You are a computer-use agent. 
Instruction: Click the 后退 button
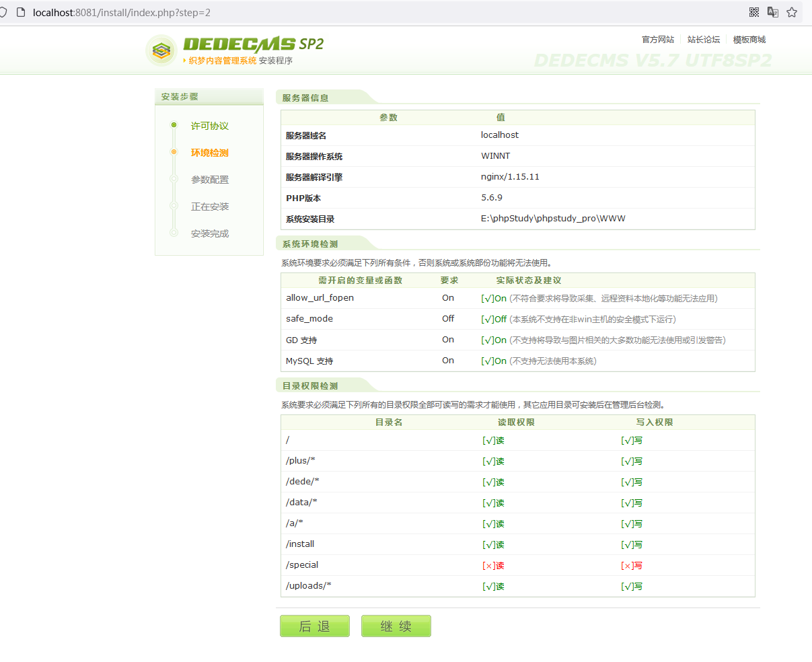tap(315, 626)
